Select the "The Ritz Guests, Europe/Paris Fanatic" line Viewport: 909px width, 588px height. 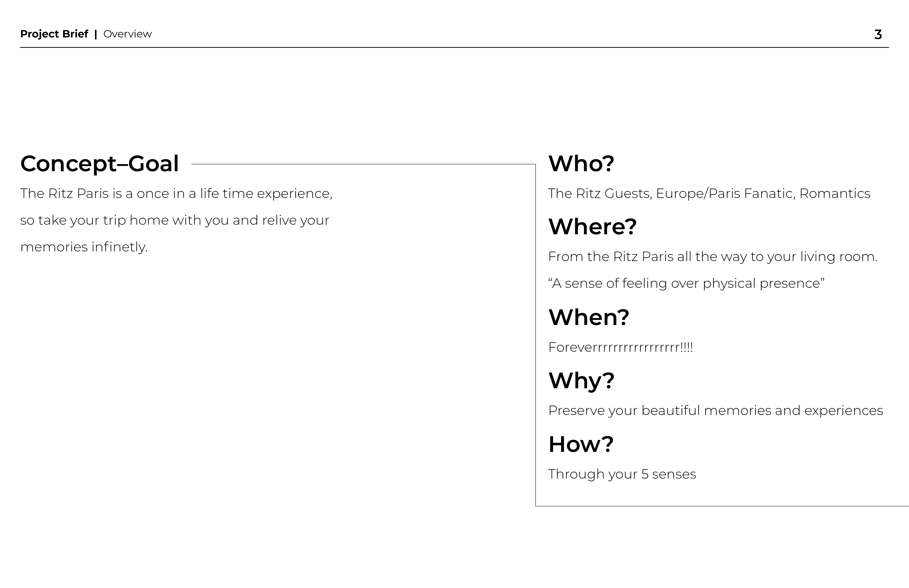click(x=709, y=194)
